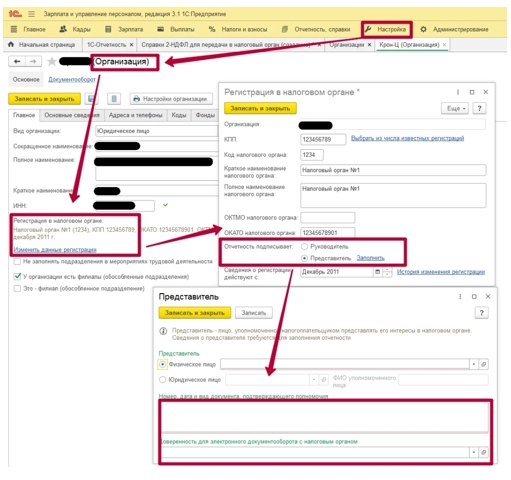The height and width of the screenshot is (480, 511).
Task: Expand доверенность dropdown at dialog bottom
Action: coord(474,452)
